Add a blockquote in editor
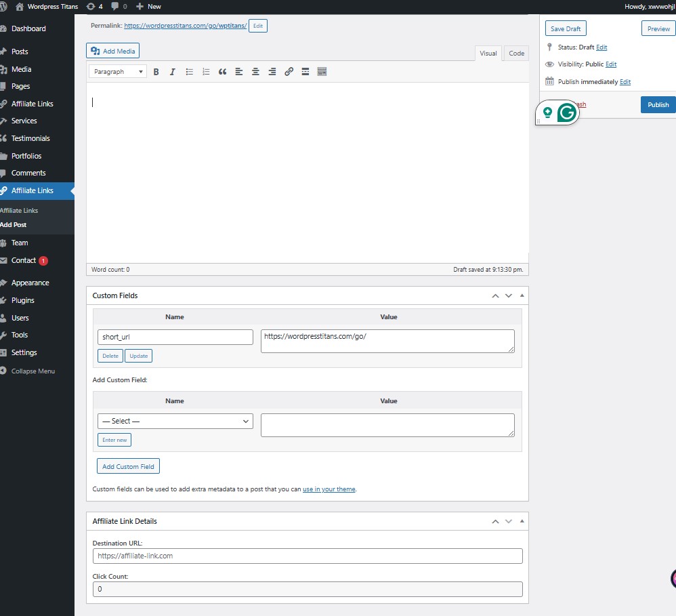This screenshot has width=676, height=616. click(222, 72)
